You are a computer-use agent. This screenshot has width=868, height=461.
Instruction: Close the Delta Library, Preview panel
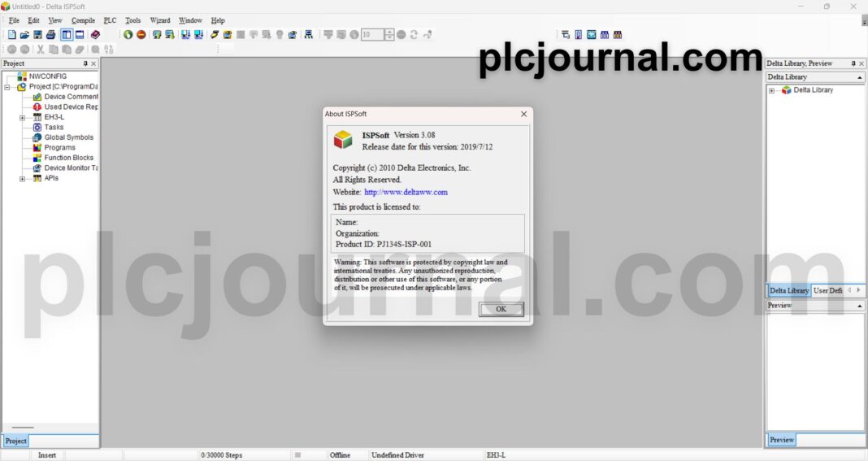(x=862, y=63)
